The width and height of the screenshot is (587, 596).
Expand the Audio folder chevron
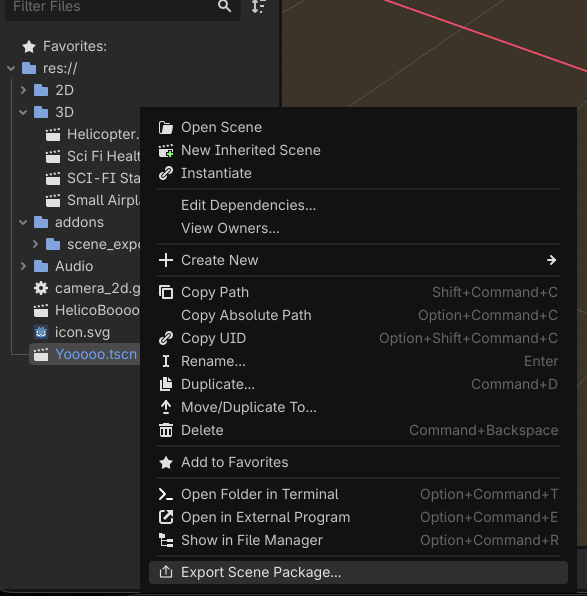23,266
